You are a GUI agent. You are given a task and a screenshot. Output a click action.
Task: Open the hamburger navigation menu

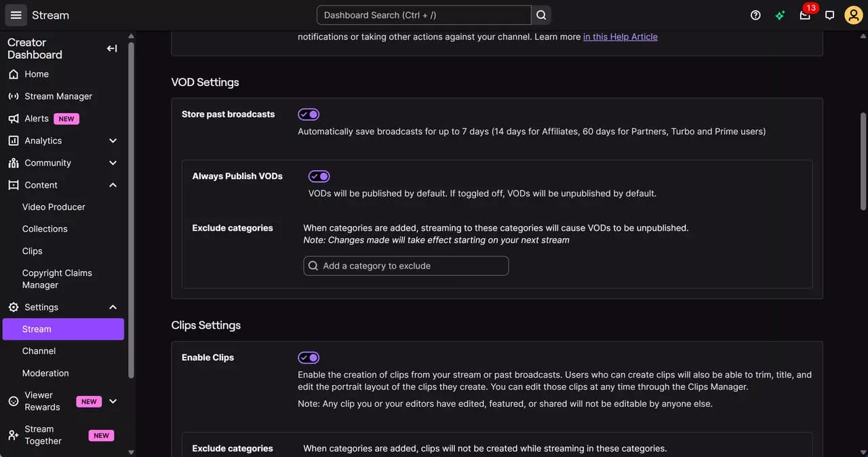[16, 15]
